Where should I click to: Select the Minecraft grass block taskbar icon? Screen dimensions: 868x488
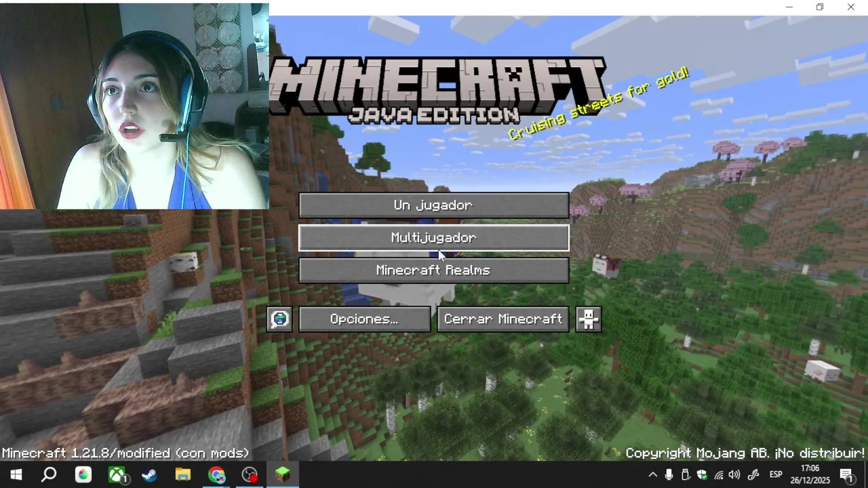283,475
